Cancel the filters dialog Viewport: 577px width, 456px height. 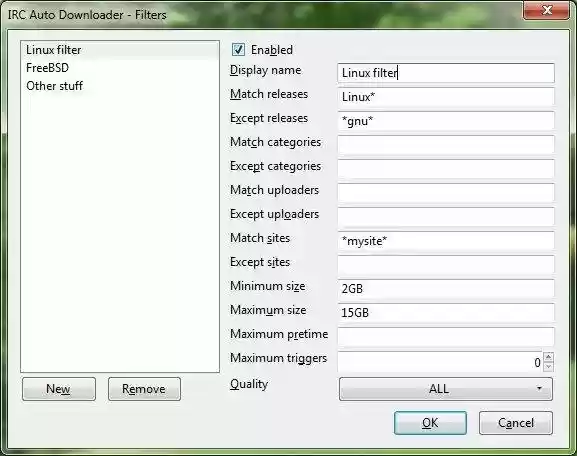[x=516, y=423]
